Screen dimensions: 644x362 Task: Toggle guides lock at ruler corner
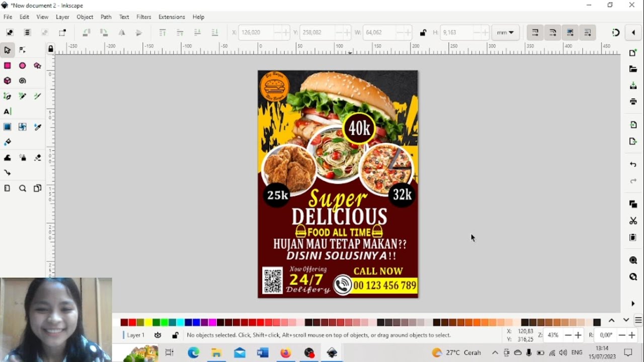click(x=50, y=49)
